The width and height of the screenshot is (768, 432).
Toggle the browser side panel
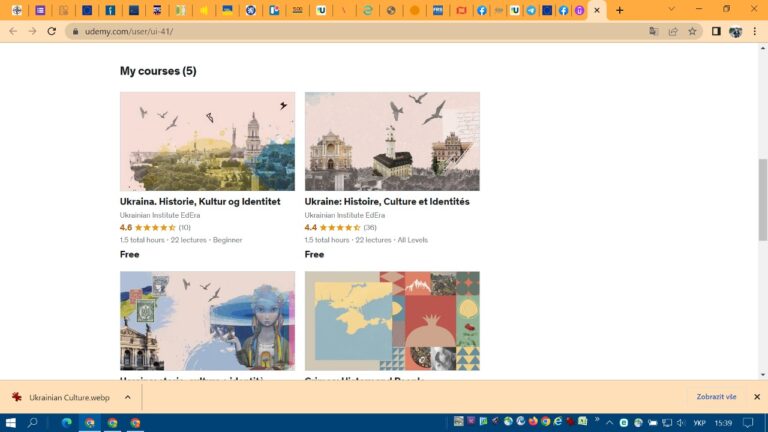click(716, 31)
